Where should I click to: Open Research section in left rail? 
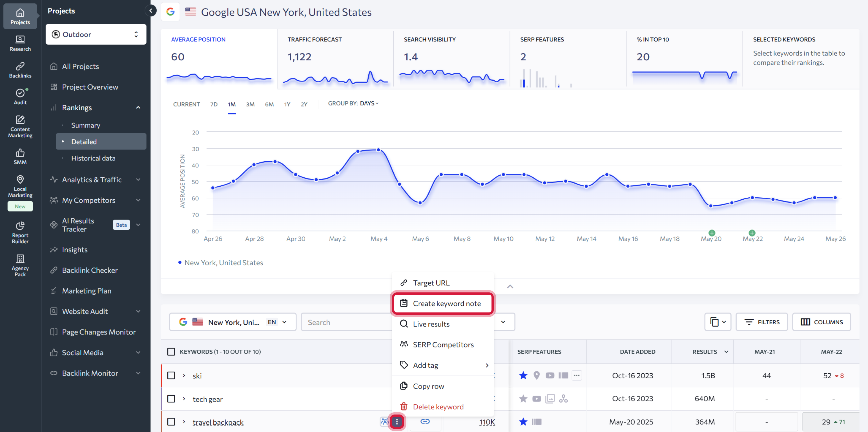point(20,43)
